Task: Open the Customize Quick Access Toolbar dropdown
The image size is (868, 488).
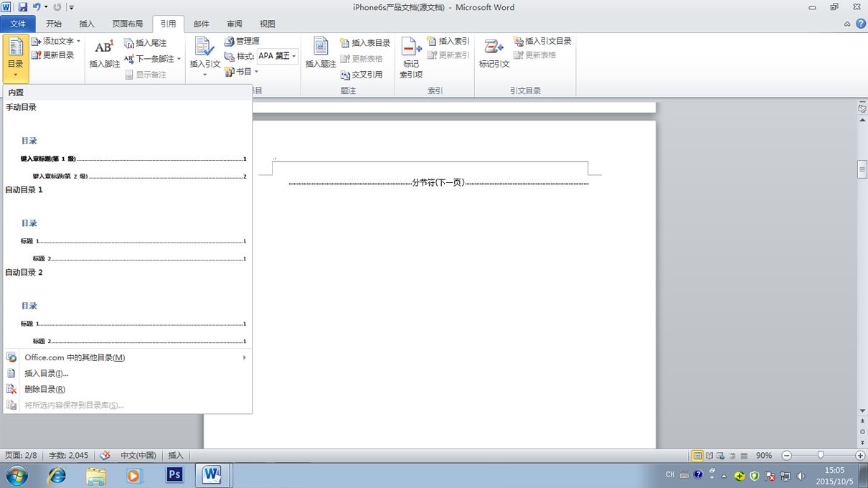Action: [x=71, y=7]
